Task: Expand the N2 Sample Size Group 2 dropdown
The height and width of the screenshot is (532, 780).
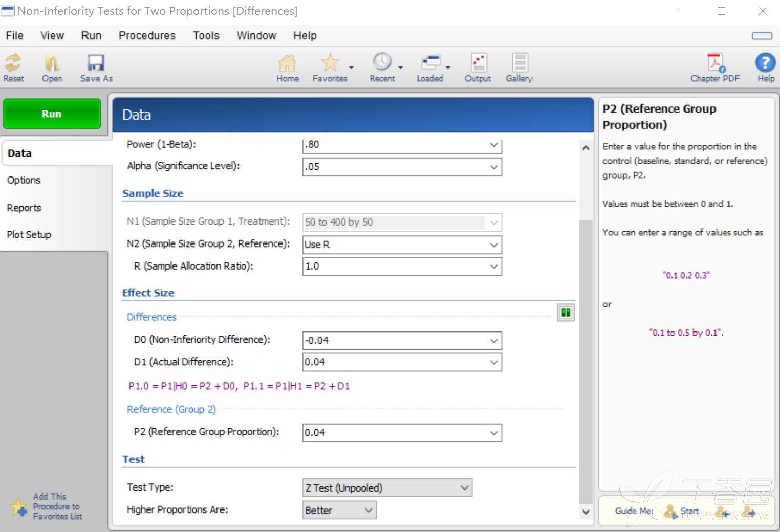Action: pyautogui.click(x=493, y=245)
